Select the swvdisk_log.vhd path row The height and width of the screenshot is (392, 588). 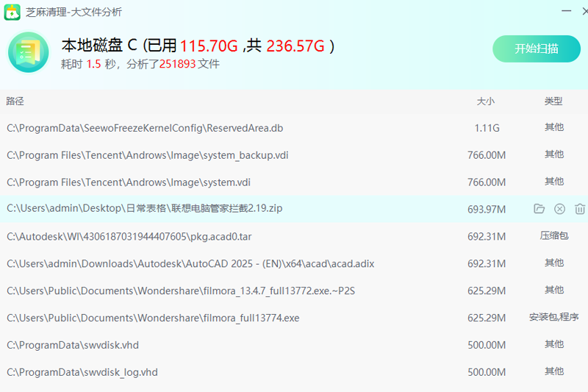pyautogui.click(x=294, y=372)
